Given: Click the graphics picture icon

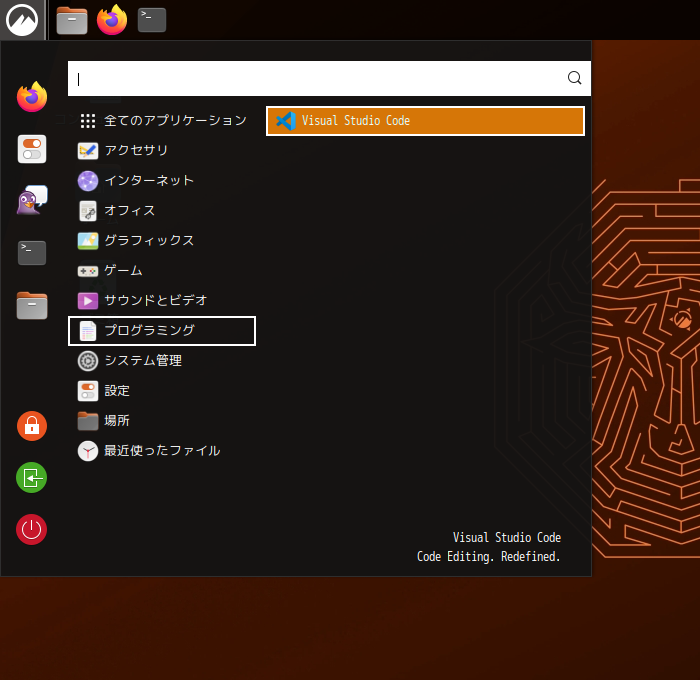Looking at the screenshot, I should 88,241.
